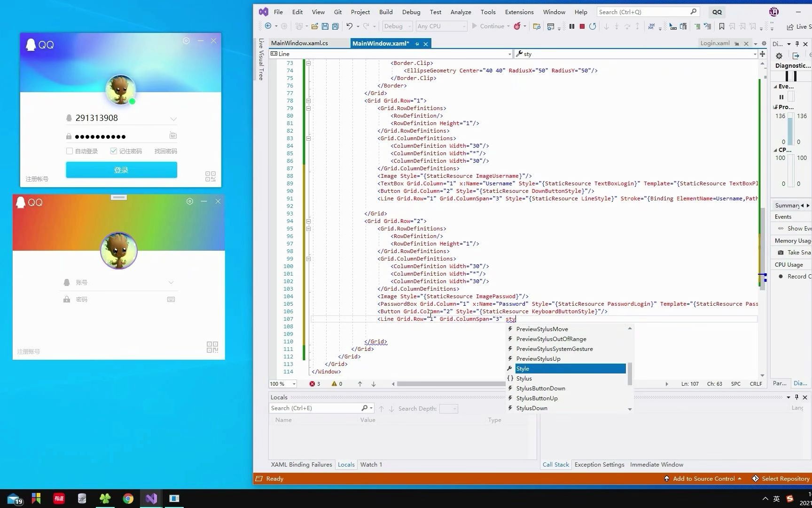Pause debugging with Break All icon

click(572, 26)
